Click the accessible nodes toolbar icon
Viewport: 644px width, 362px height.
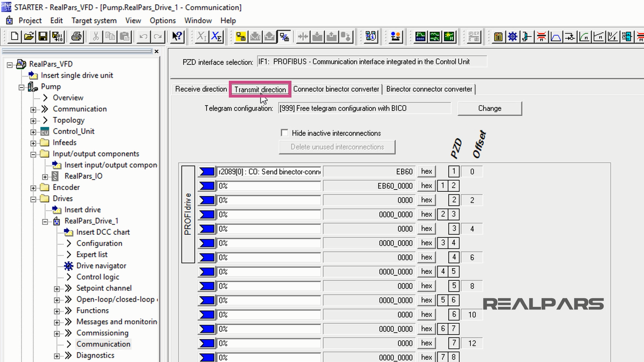[x=371, y=37]
